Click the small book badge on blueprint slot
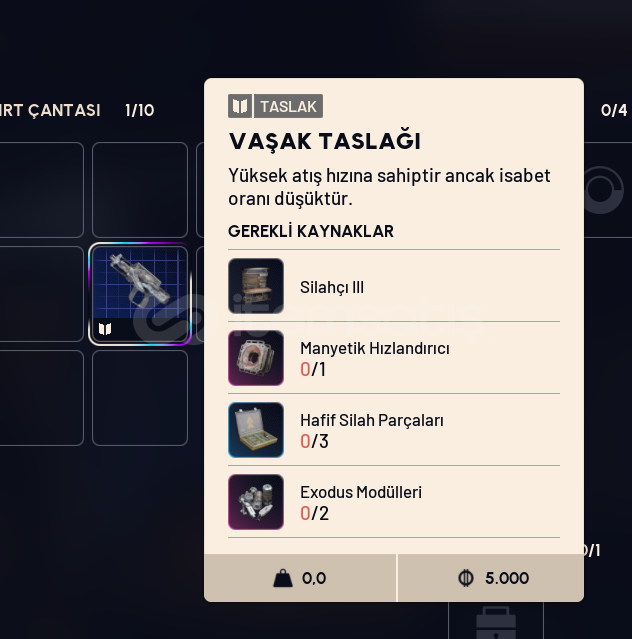The image size is (632, 639). point(105,329)
